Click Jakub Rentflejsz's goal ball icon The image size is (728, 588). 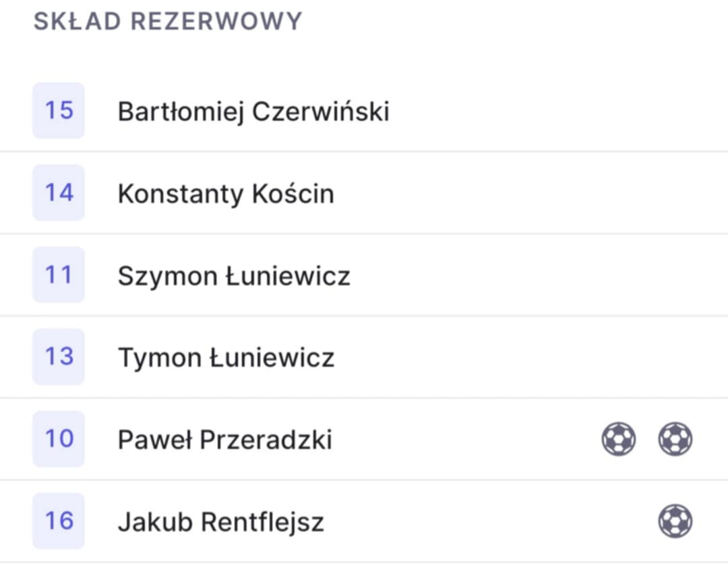tap(675, 521)
